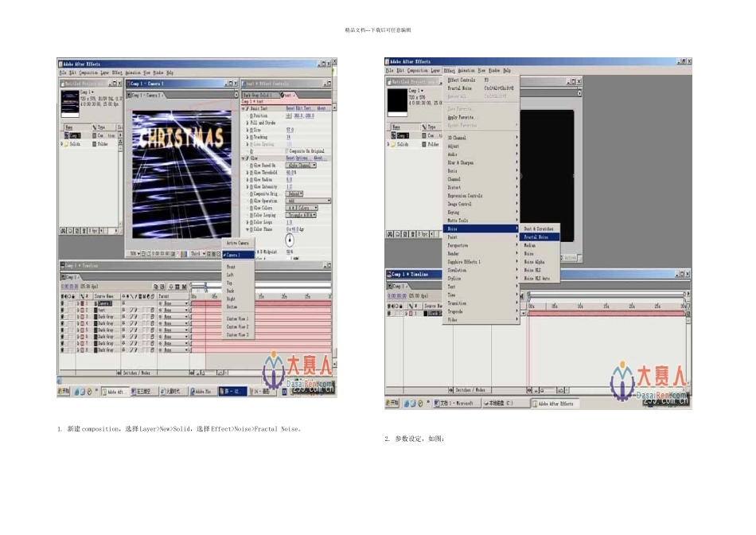The image size is (756, 535).
Task: Click the find binoculars icon in left project panel
Action: pyautogui.click(x=64, y=230)
